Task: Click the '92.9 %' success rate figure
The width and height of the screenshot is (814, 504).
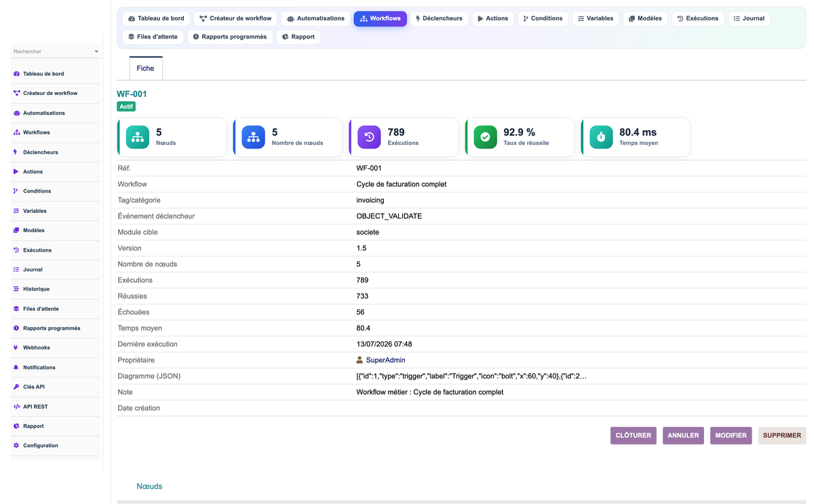Action: coord(519,132)
